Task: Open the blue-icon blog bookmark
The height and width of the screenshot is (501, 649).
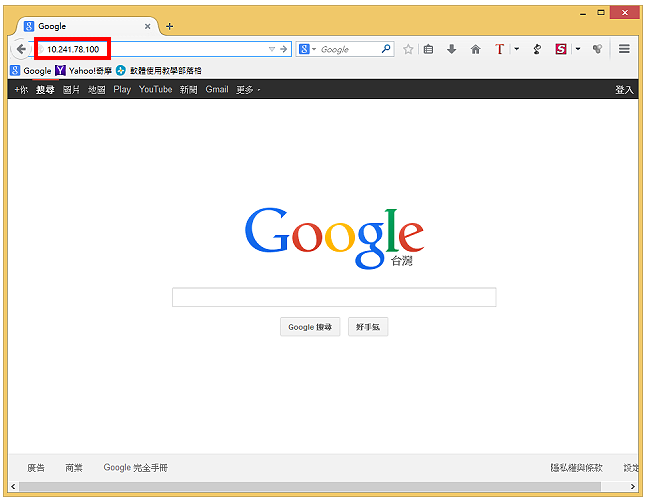Action: tap(159, 71)
